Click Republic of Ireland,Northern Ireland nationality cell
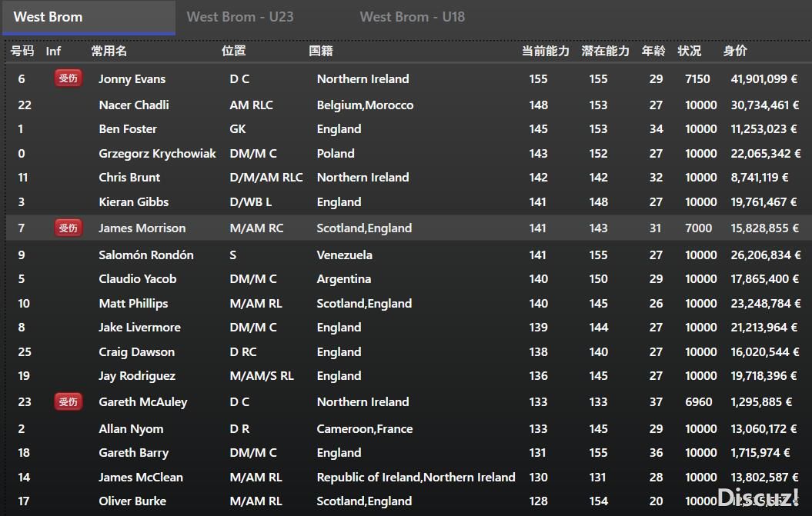The height and width of the screenshot is (516, 812). point(416,478)
